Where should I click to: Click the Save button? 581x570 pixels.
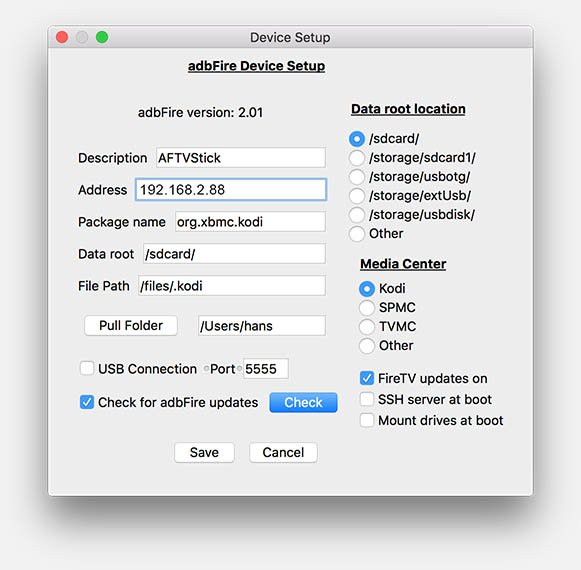(x=204, y=453)
